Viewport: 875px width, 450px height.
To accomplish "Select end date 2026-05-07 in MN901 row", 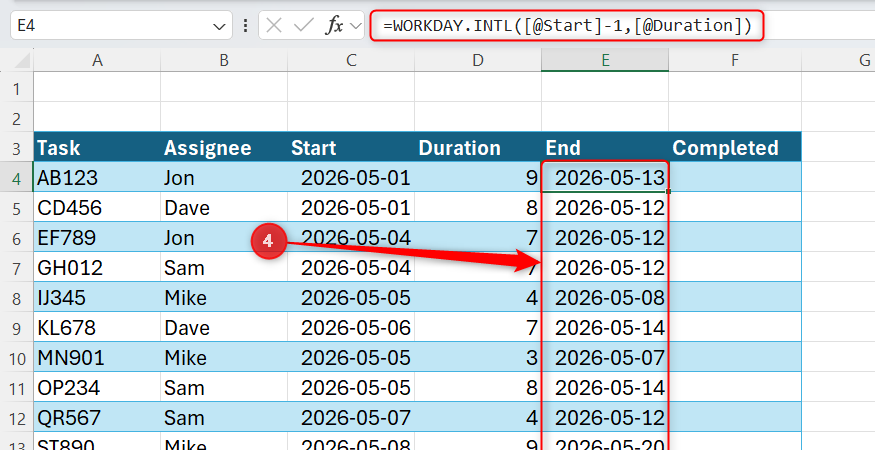I will 605,358.
